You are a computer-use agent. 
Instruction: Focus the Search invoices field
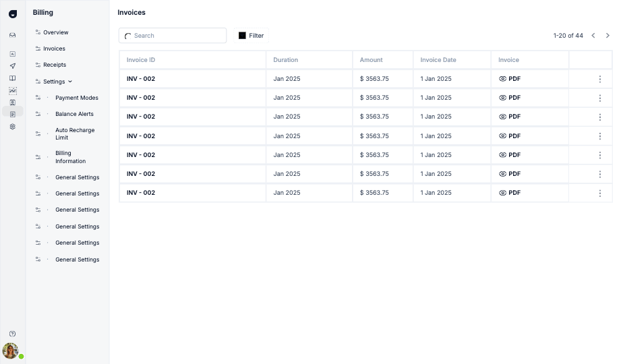click(173, 35)
